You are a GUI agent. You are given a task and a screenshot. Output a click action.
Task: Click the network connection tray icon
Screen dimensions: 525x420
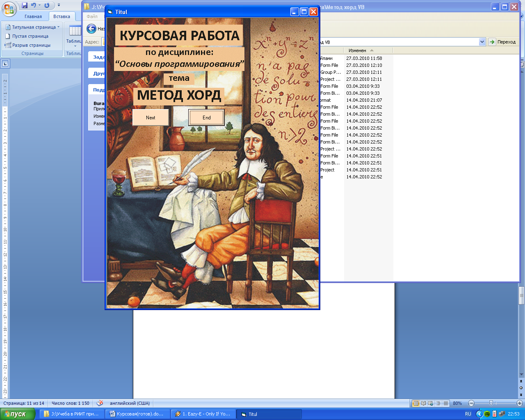(502, 414)
